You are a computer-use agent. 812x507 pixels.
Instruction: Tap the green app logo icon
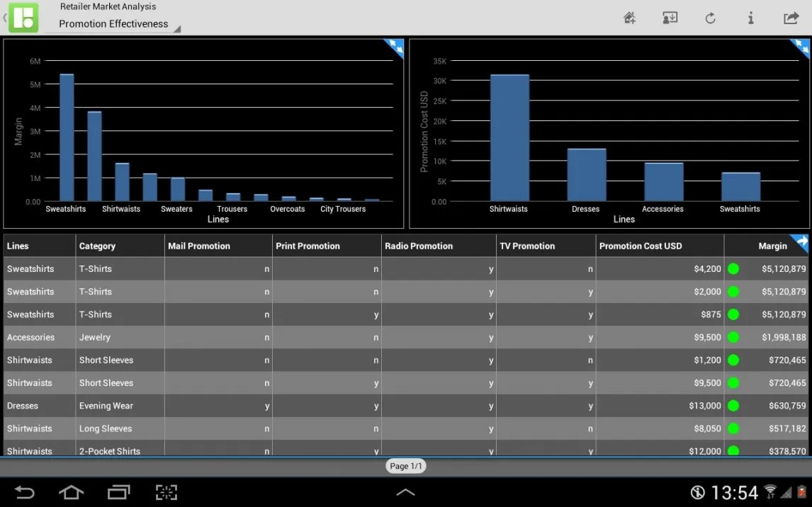[23, 18]
